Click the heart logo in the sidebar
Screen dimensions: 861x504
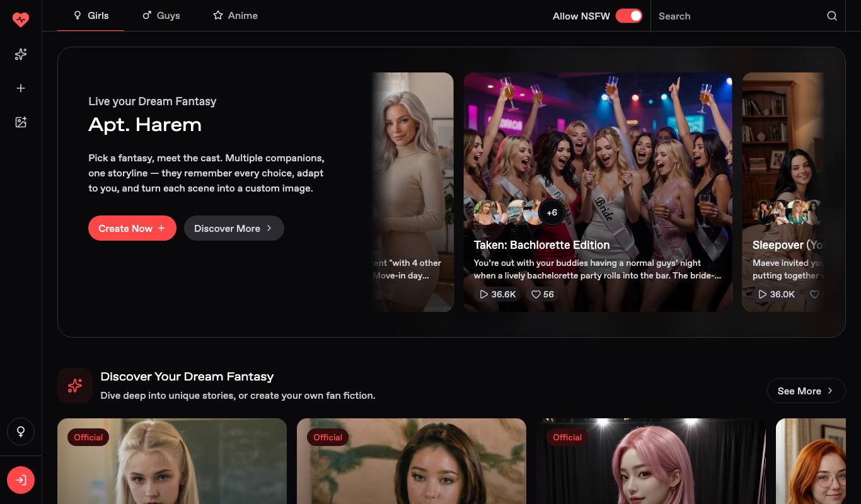21,20
